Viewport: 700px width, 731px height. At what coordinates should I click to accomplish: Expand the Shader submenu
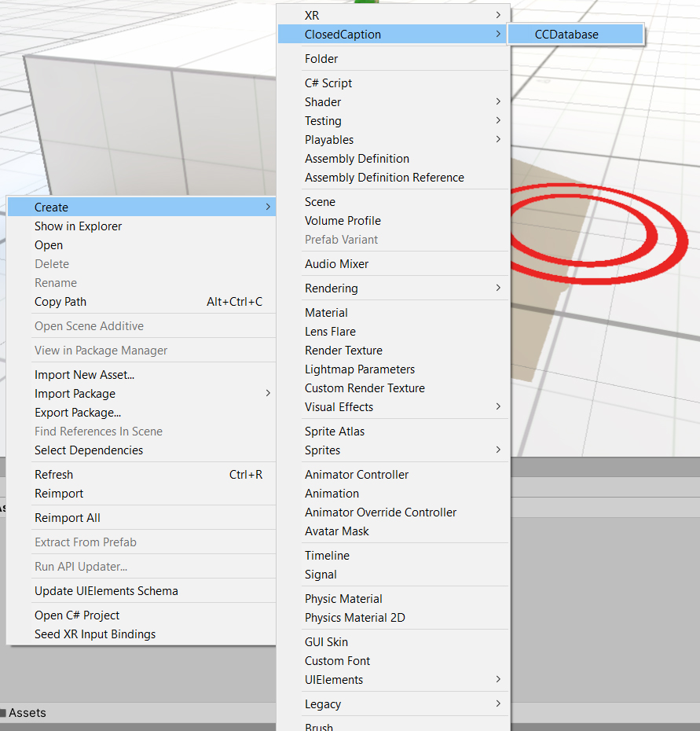pyautogui.click(x=393, y=102)
